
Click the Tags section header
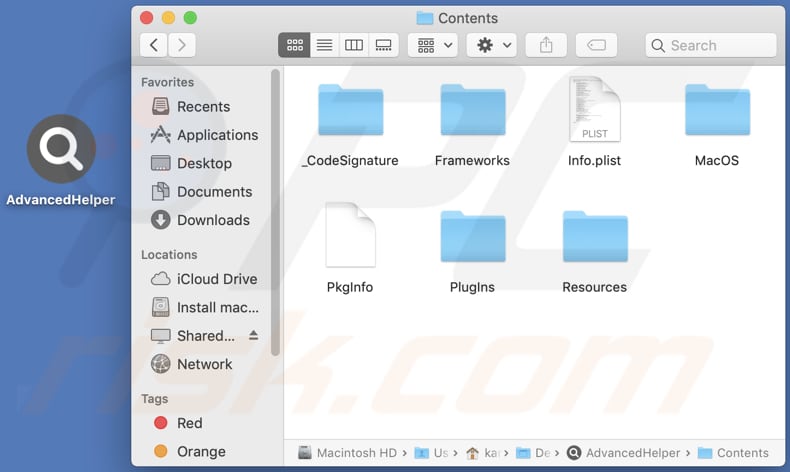coord(154,399)
